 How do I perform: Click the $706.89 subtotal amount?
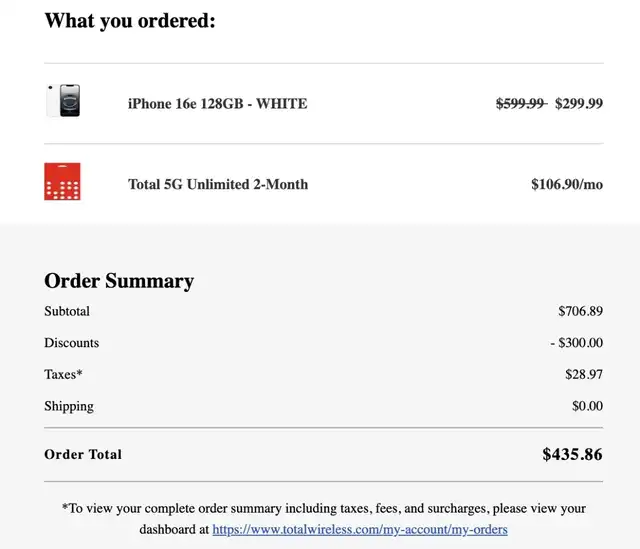[x=580, y=311]
